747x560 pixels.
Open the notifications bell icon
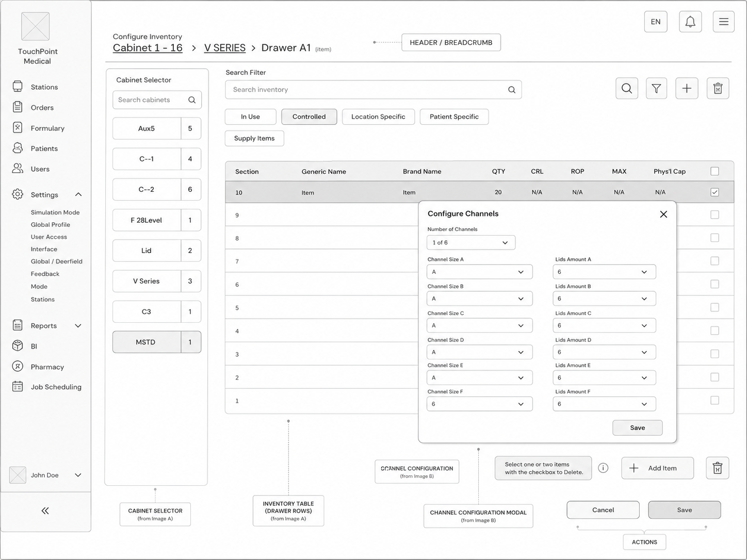pyautogui.click(x=690, y=22)
